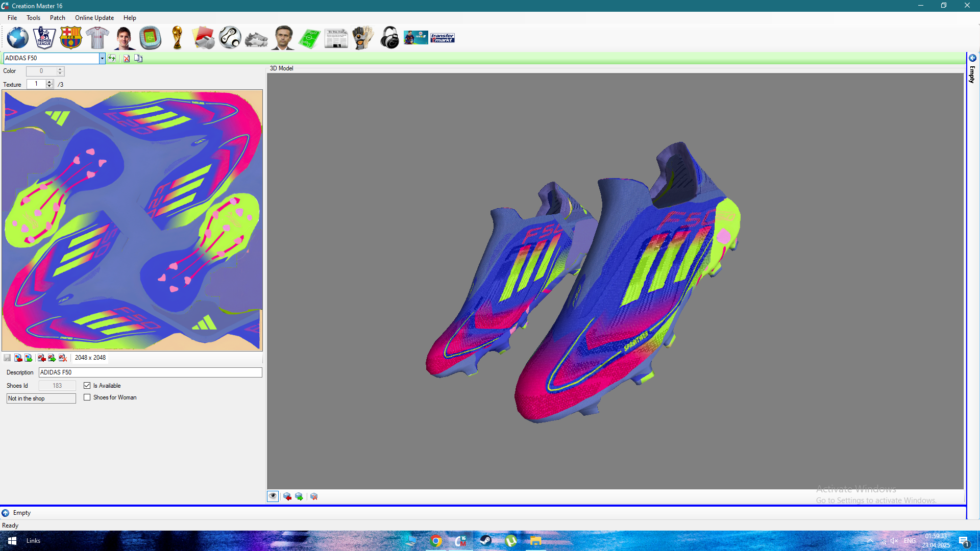Screen dimensions: 980x551
Task: Click the delete shoe red X icon
Action: click(126, 58)
